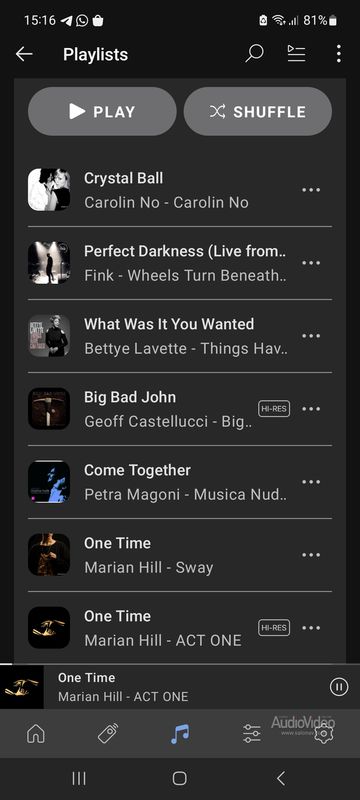Open more options for Big Bad John
This screenshot has width=360, height=800.
point(311,409)
